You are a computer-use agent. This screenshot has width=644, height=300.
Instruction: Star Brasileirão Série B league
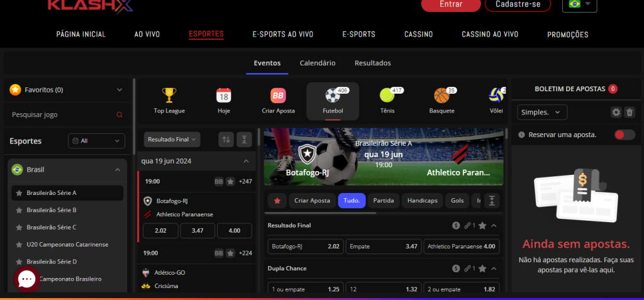pos(18,210)
